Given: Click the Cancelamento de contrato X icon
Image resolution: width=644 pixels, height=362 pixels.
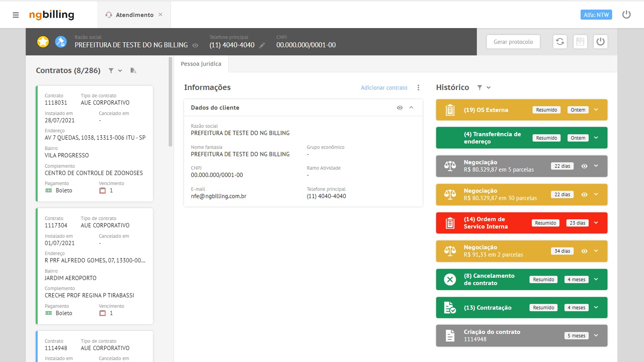Looking at the screenshot, I should click(x=450, y=280).
